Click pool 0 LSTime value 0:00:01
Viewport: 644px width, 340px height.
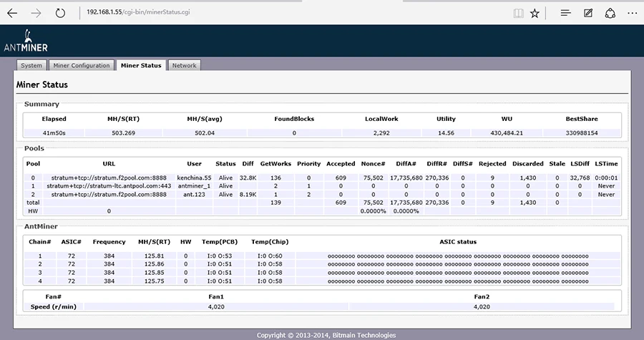[606, 178]
